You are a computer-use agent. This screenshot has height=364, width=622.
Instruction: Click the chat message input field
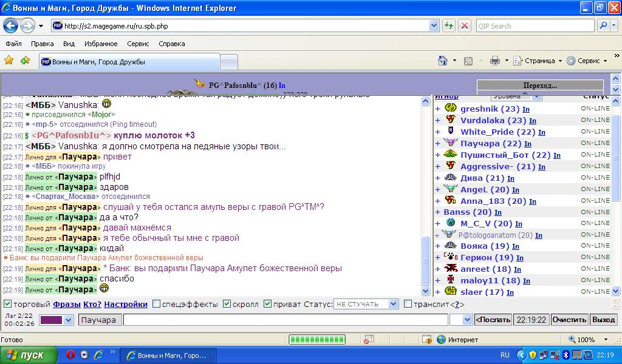tap(285, 320)
